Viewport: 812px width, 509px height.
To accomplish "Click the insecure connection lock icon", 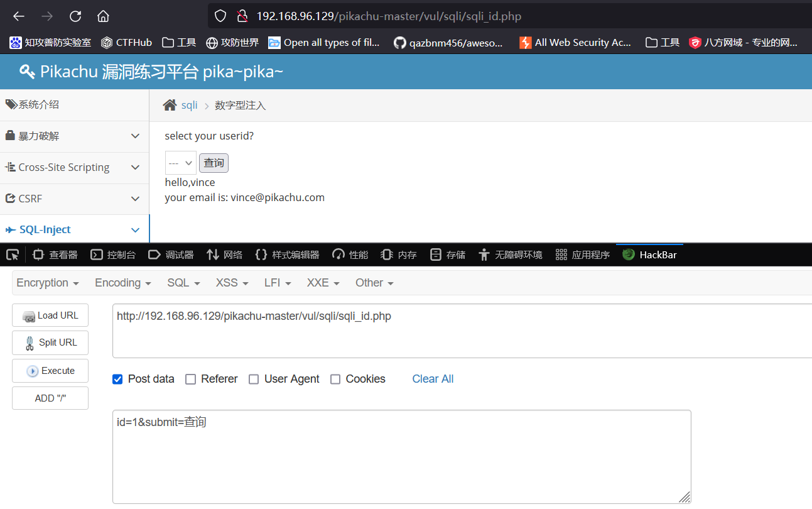I will coord(242,16).
